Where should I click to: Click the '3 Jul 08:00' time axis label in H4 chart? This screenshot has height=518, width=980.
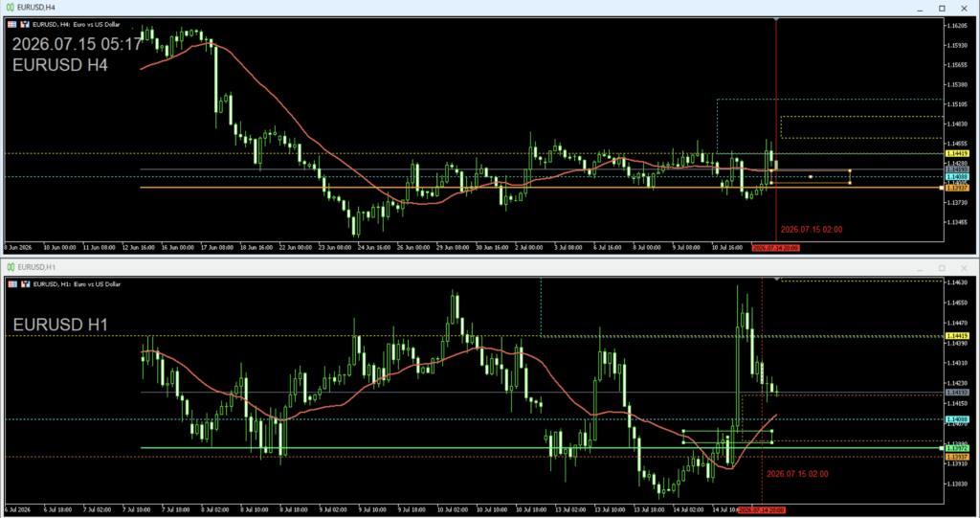[568, 248]
